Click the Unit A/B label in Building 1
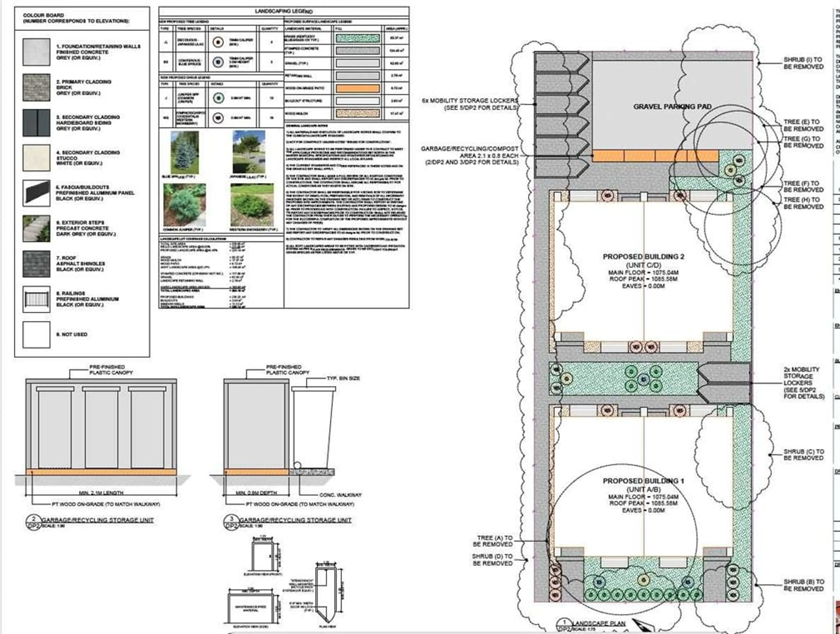Screen dimensions: 840x634 point(643,489)
